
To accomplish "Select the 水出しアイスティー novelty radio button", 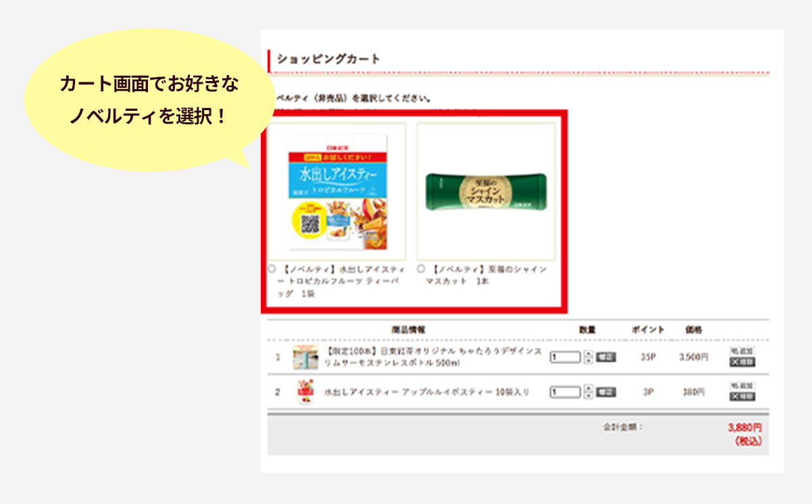I will [272, 269].
